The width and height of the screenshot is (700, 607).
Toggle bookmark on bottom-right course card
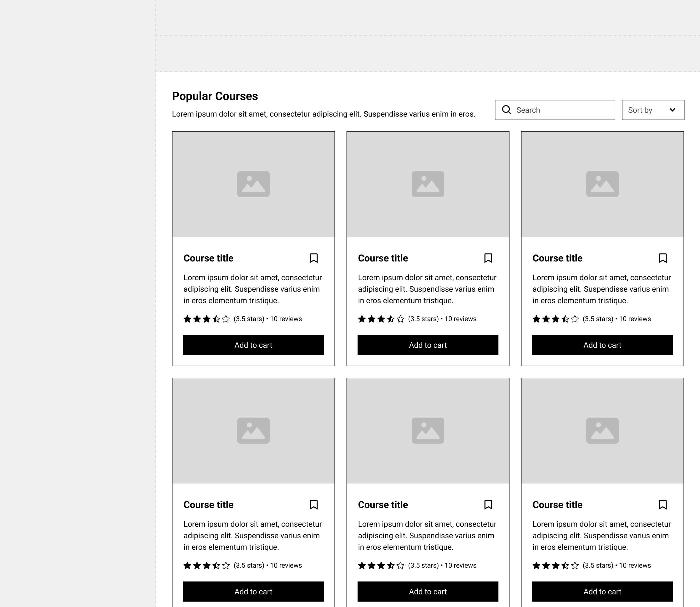tap(663, 505)
